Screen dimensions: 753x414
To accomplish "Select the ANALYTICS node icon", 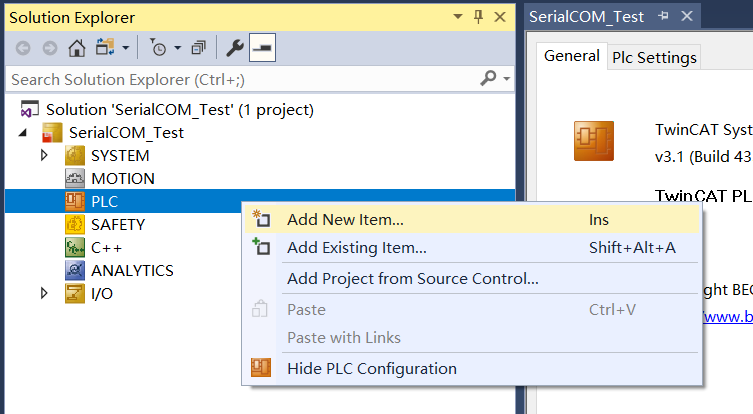I will (75, 270).
